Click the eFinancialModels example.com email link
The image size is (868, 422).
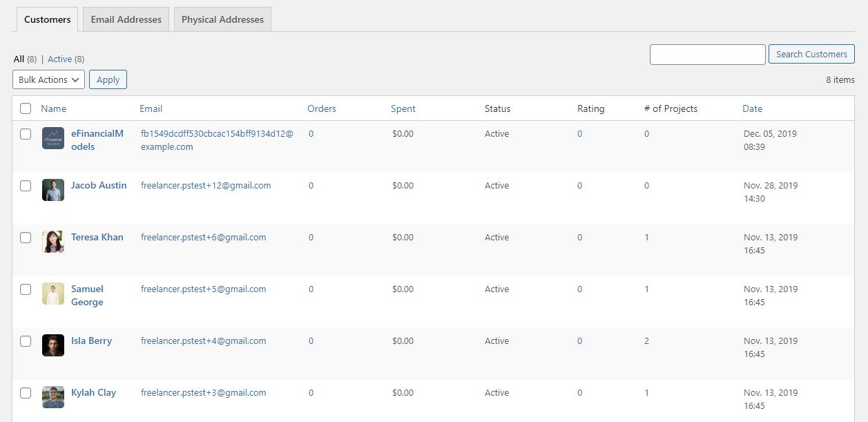(x=217, y=140)
